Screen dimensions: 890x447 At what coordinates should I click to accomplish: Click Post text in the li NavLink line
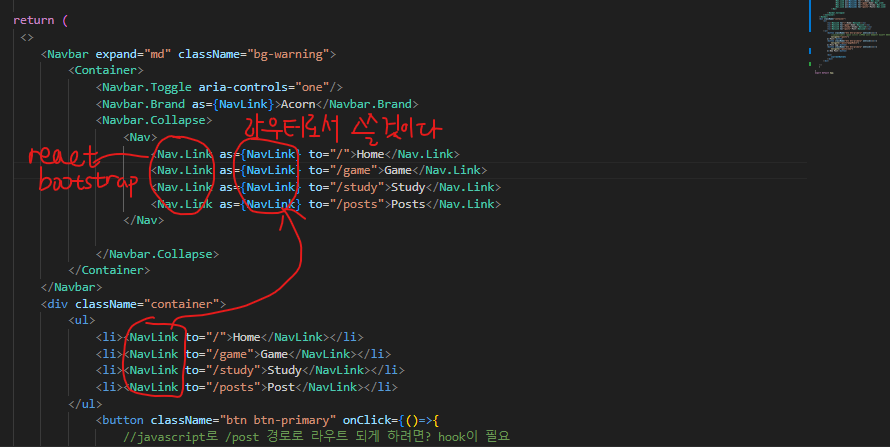coord(281,387)
